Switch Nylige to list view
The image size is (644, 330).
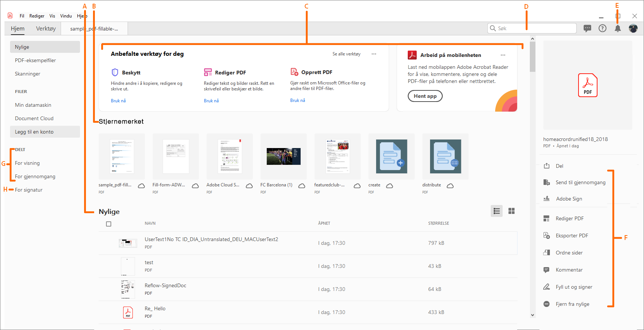497,211
